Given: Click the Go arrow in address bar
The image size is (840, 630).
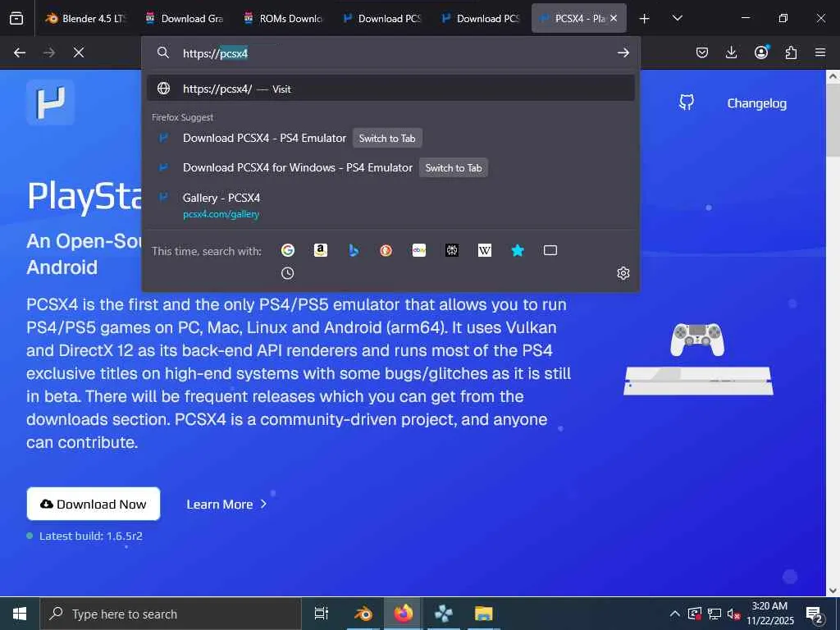Looking at the screenshot, I should click(x=623, y=52).
